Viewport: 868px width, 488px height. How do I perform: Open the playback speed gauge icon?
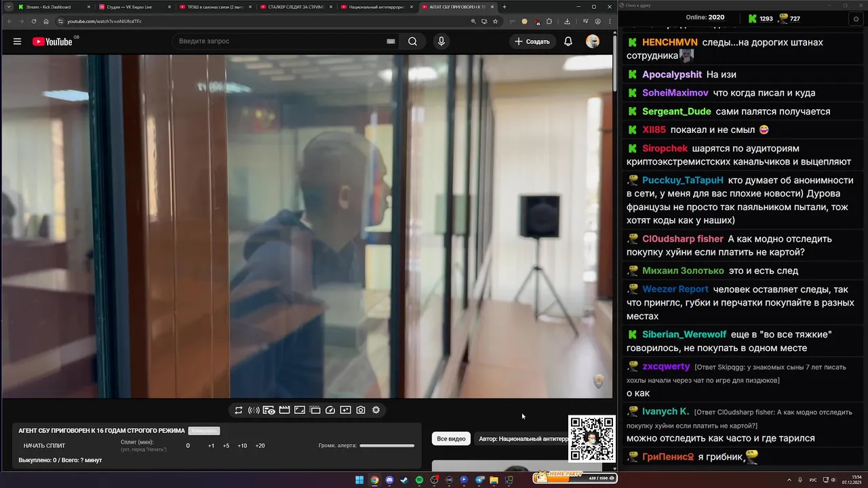(x=330, y=410)
